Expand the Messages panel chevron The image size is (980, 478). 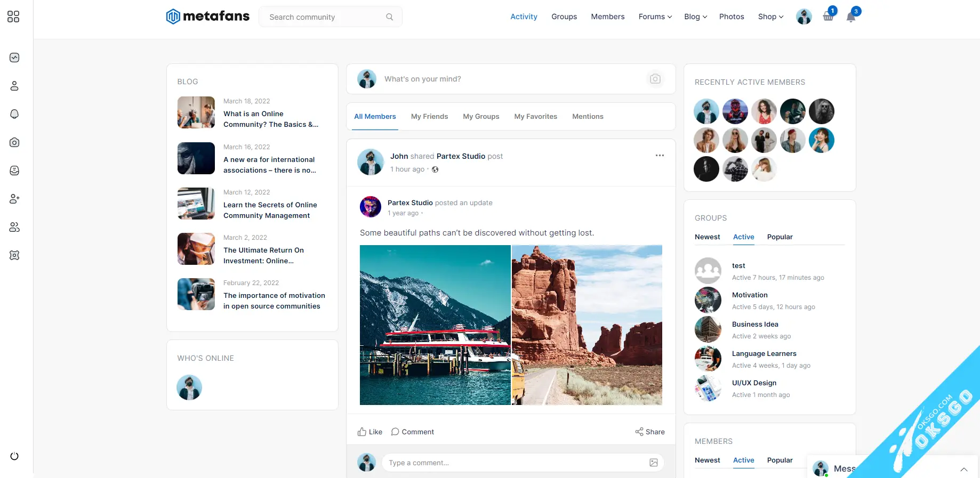pos(963,469)
